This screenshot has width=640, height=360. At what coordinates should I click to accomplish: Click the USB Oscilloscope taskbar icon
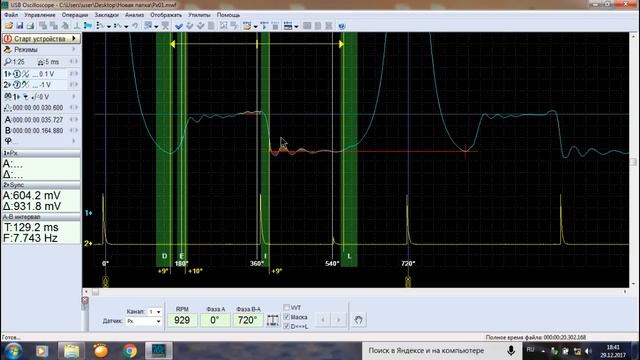coord(158,351)
